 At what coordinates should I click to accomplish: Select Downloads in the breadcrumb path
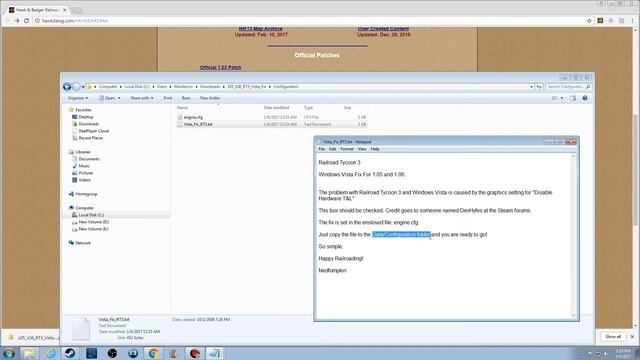[x=210, y=87]
